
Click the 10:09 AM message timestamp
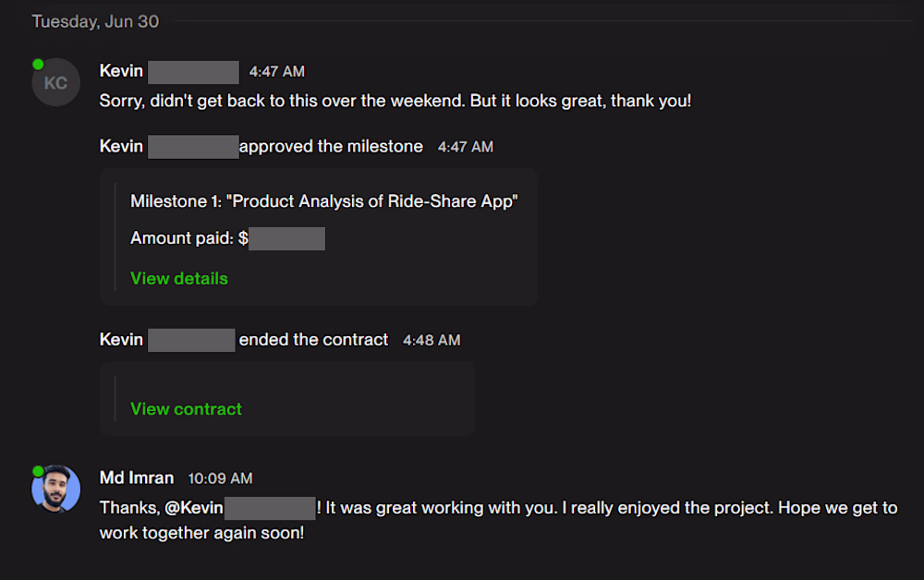(x=221, y=478)
